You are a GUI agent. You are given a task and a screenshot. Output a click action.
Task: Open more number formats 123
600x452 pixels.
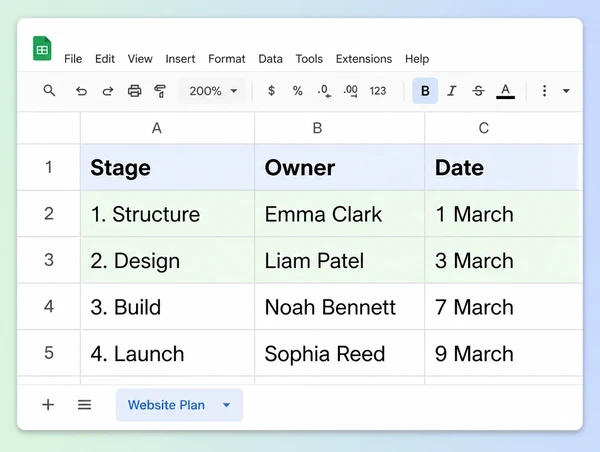378,91
